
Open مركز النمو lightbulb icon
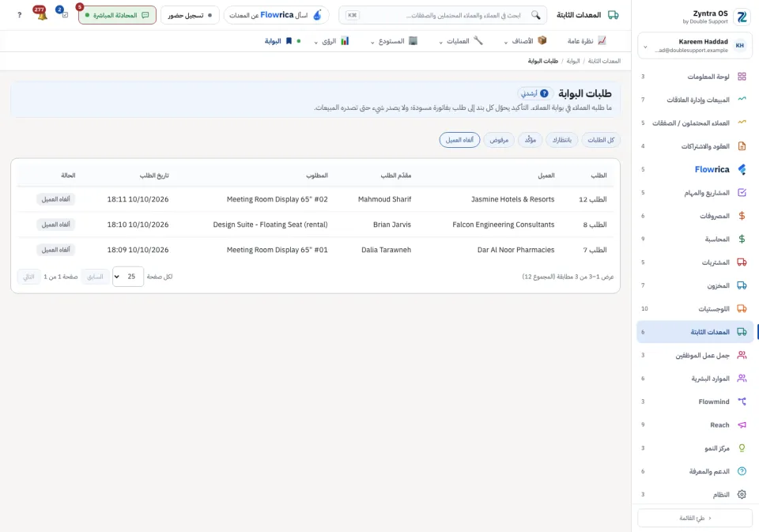[742, 447]
